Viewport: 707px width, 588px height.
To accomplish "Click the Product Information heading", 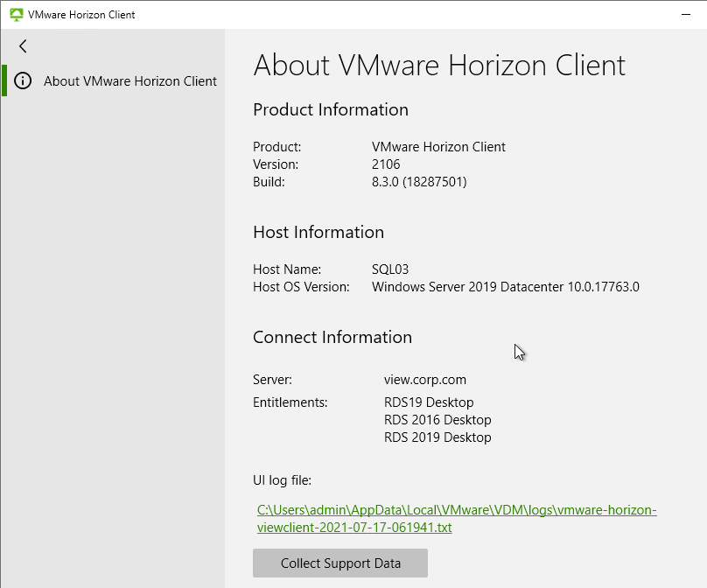I will pyautogui.click(x=331, y=109).
